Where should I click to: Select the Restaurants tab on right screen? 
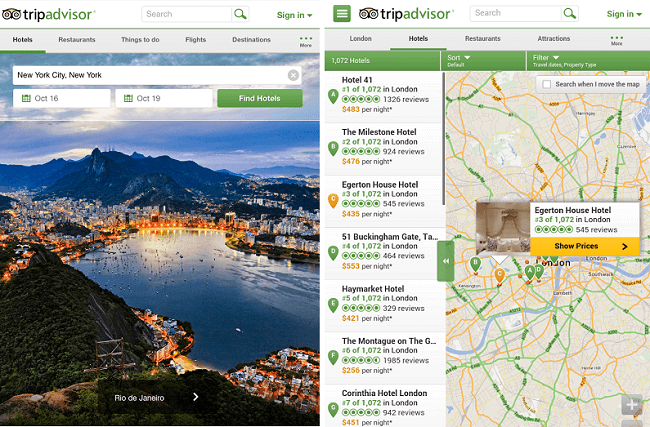pos(483,39)
